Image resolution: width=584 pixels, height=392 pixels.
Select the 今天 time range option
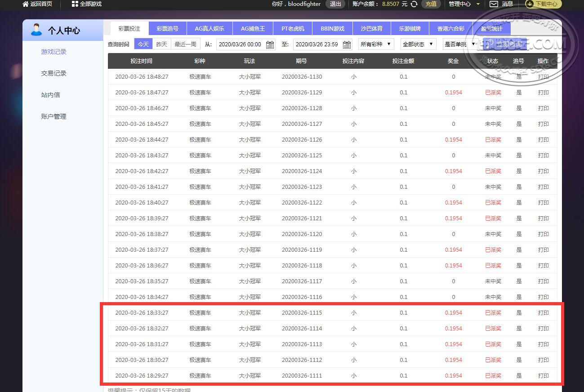coord(143,44)
